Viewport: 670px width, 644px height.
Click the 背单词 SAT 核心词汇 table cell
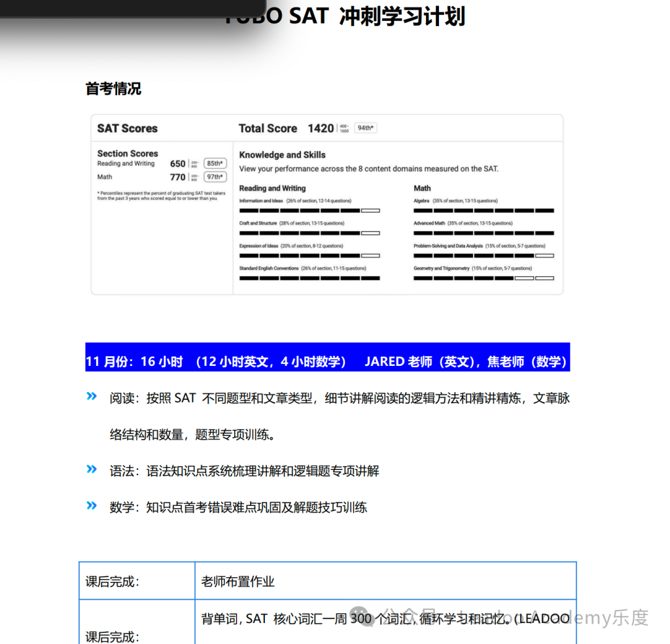(386, 622)
